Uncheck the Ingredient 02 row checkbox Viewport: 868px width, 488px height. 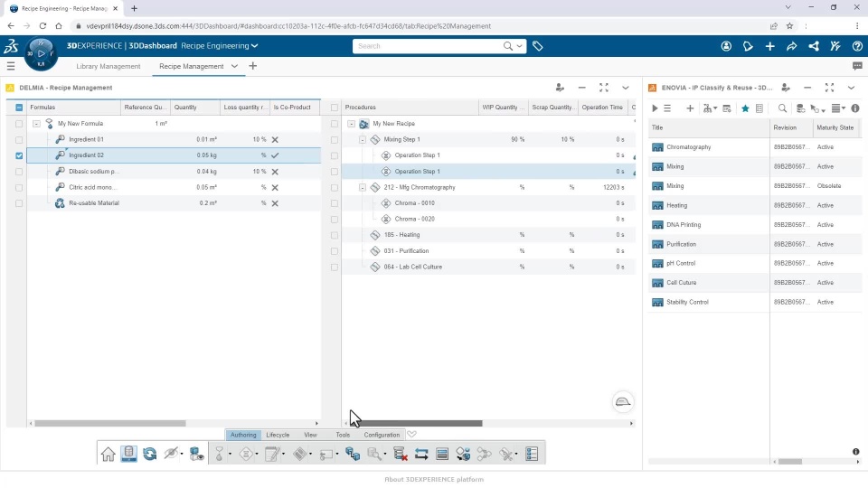pyautogui.click(x=19, y=155)
